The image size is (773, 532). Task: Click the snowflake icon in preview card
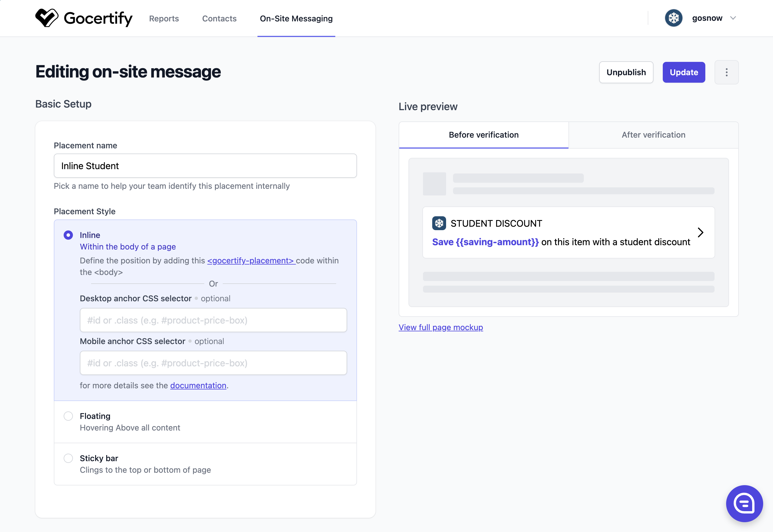[x=439, y=223]
